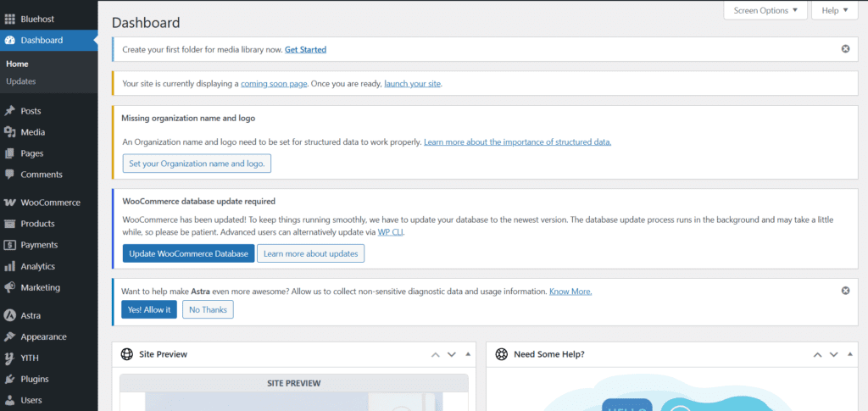This screenshot has width=868, height=411.
Task: Move Site Preview widget down
Action: coord(452,354)
